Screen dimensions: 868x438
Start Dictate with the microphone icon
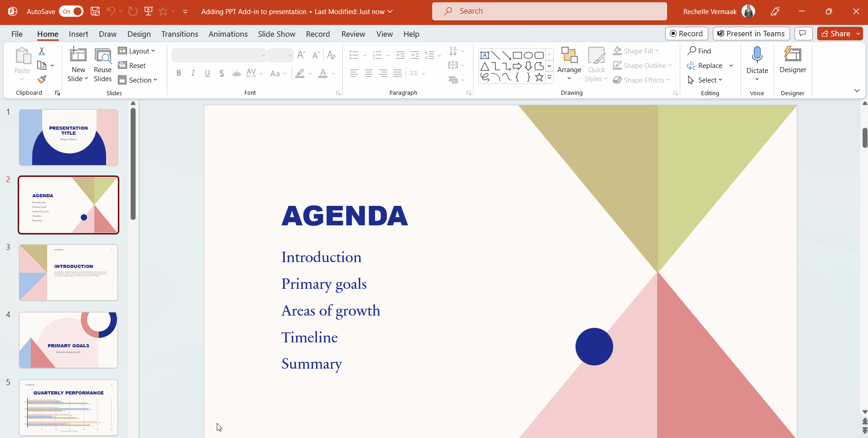point(757,55)
